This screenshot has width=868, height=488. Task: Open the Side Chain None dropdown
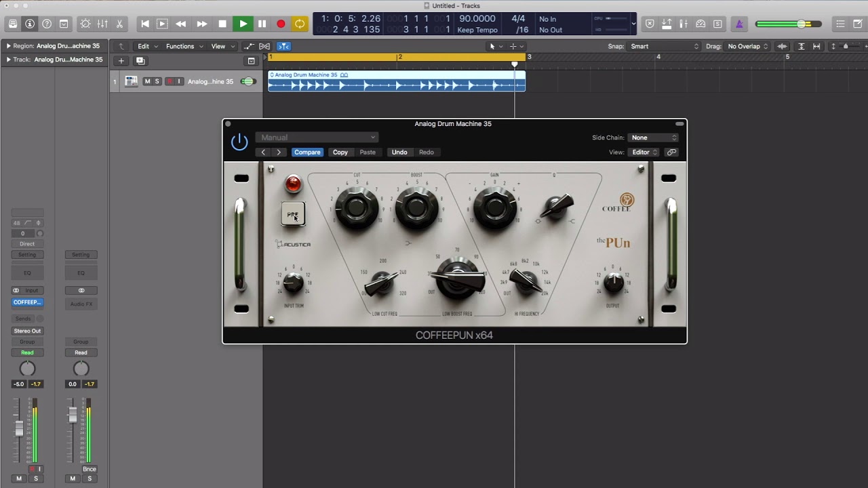[653, 138]
